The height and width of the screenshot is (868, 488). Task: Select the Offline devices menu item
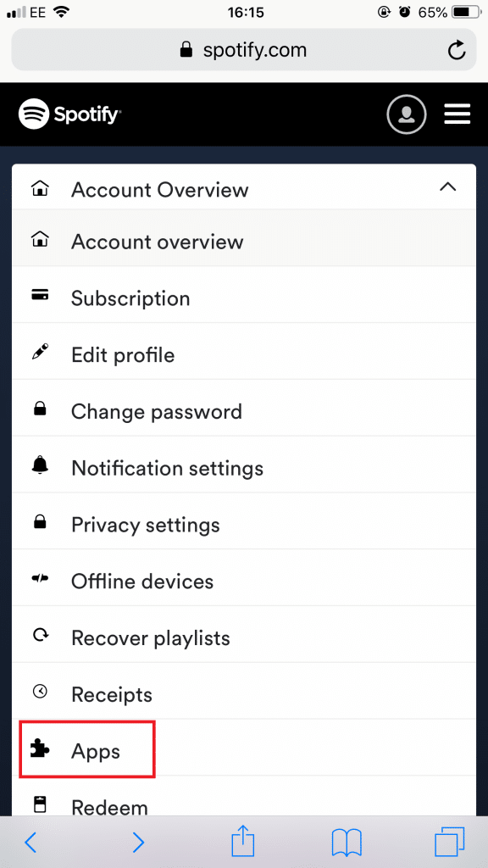(141, 581)
